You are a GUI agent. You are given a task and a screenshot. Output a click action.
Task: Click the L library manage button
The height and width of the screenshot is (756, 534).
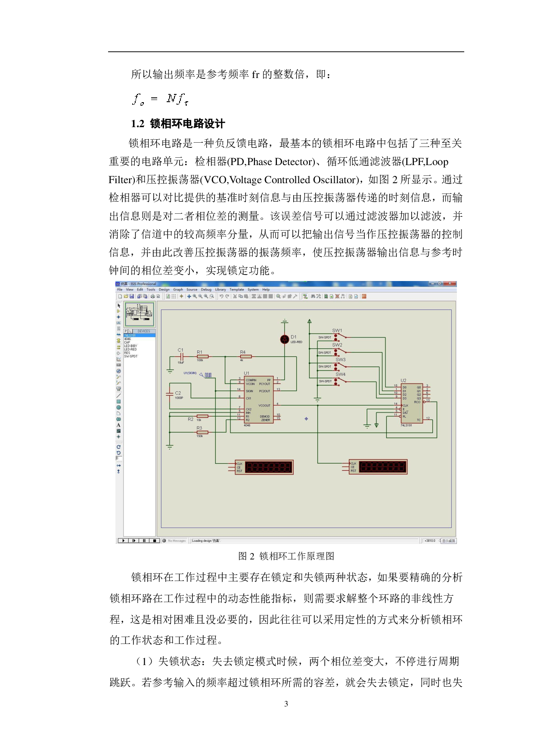pos(130,331)
